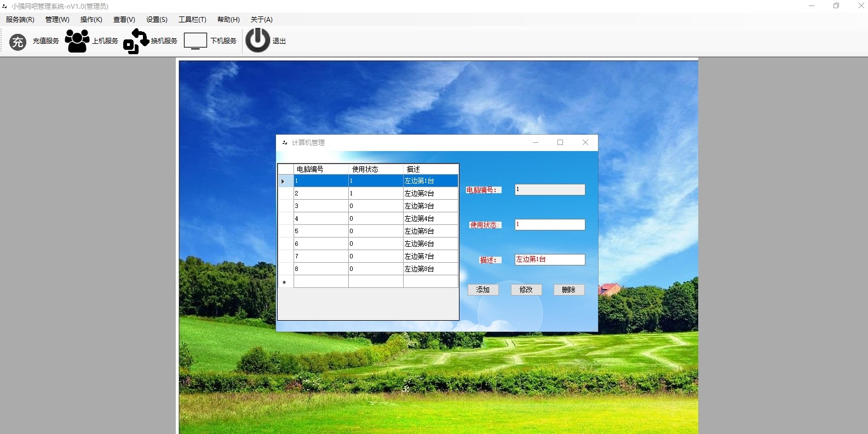Viewport: 868px width, 434px height.
Task: Select the row selector arrow for row 1
Action: coord(283,181)
